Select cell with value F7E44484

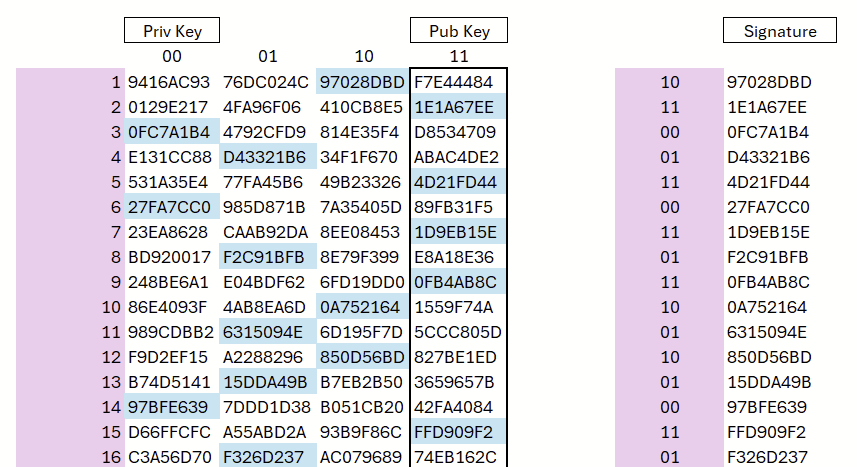(455, 82)
